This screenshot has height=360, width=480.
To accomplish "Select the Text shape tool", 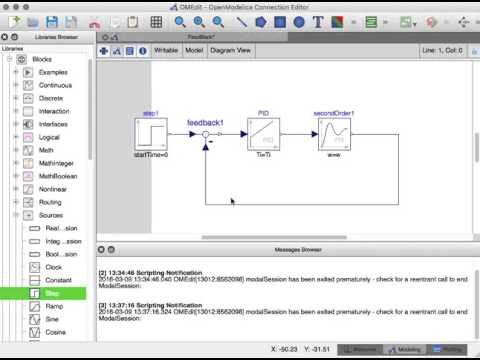I will pos(318,22).
